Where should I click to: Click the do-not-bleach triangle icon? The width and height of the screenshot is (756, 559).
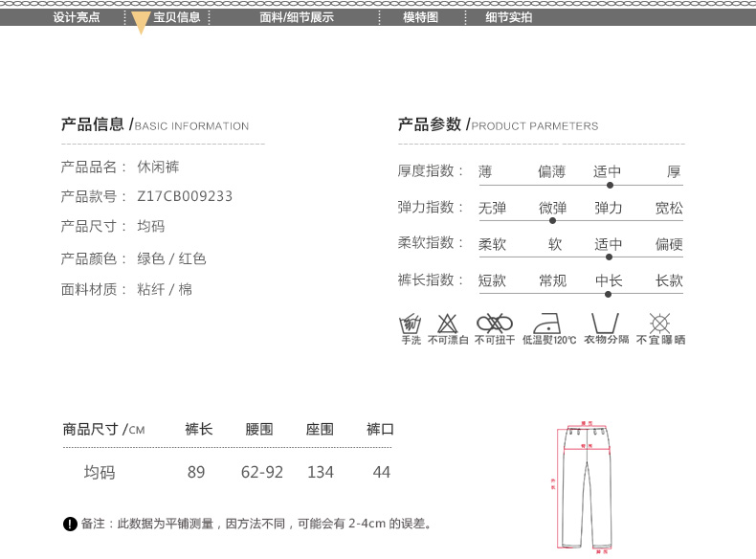tap(447, 323)
